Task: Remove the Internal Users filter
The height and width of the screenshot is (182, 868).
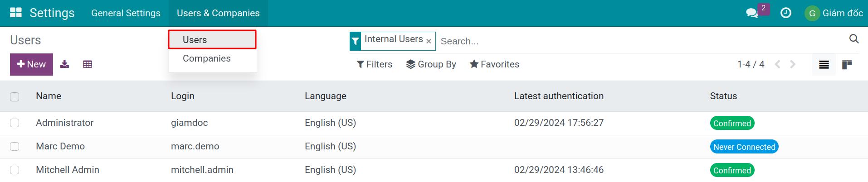Action: click(429, 41)
